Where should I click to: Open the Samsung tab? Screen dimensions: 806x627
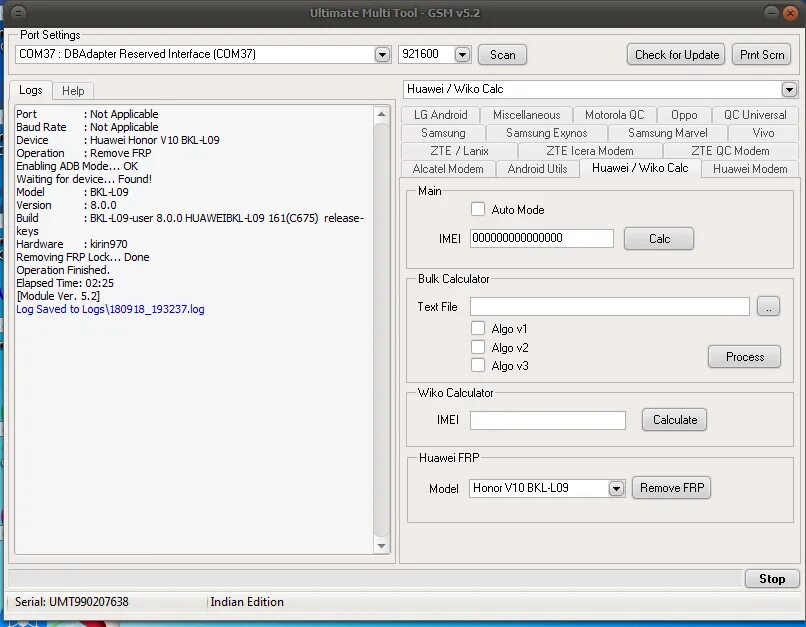pyautogui.click(x=443, y=133)
